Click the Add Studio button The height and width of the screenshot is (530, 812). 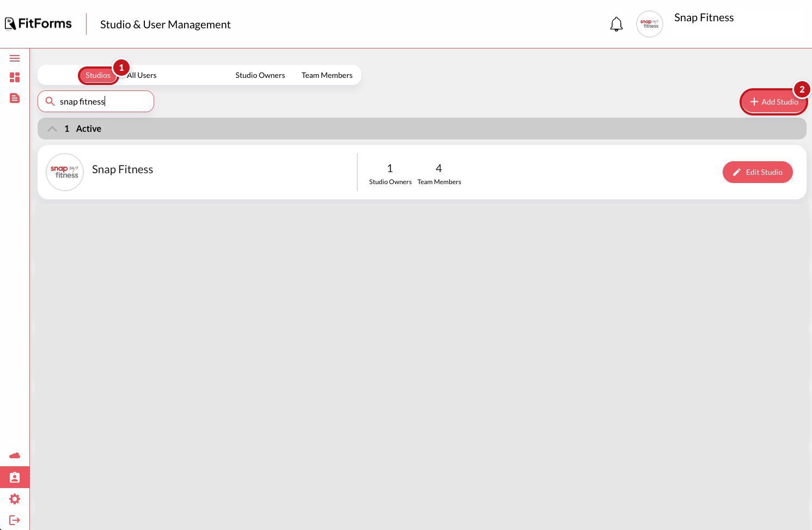point(774,102)
